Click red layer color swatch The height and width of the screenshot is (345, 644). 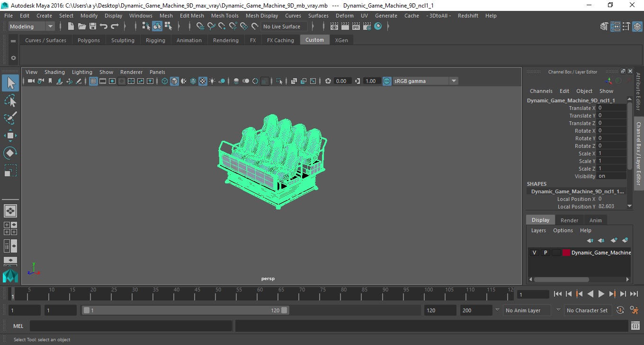click(566, 253)
